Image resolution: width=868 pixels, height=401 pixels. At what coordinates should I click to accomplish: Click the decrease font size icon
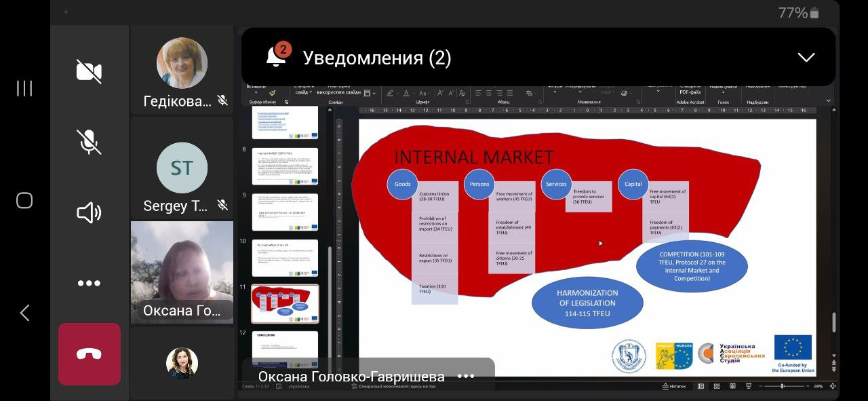tap(450, 94)
